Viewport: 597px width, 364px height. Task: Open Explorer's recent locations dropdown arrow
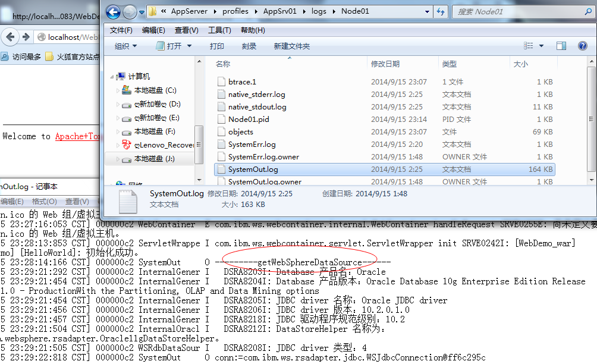point(142,12)
